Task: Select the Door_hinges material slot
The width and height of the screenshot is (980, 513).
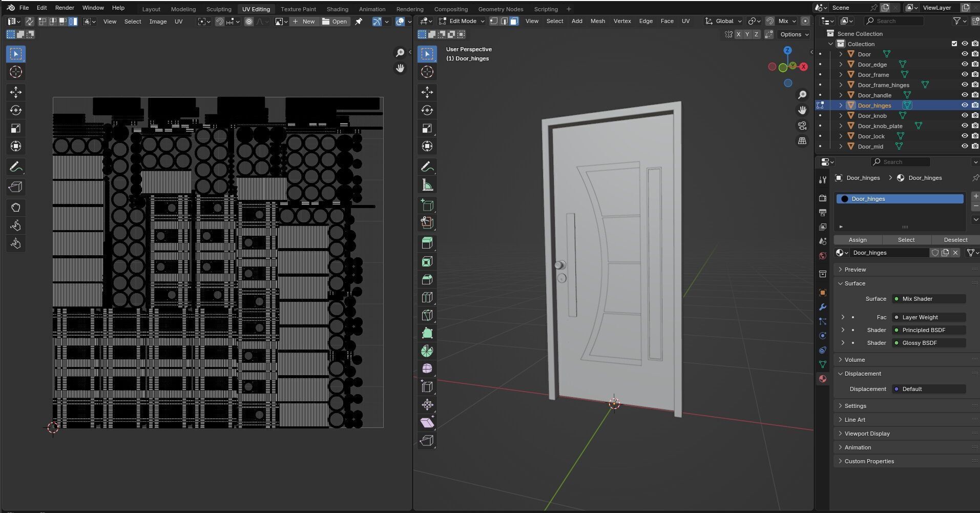Action: pyautogui.click(x=900, y=199)
